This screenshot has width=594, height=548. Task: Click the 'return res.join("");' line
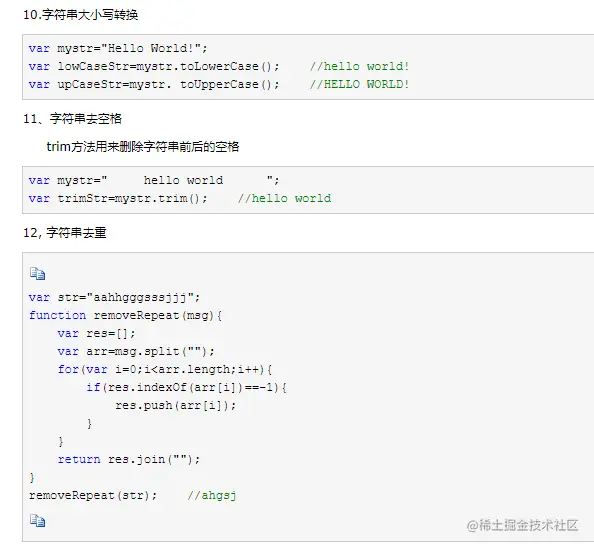pos(129,459)
